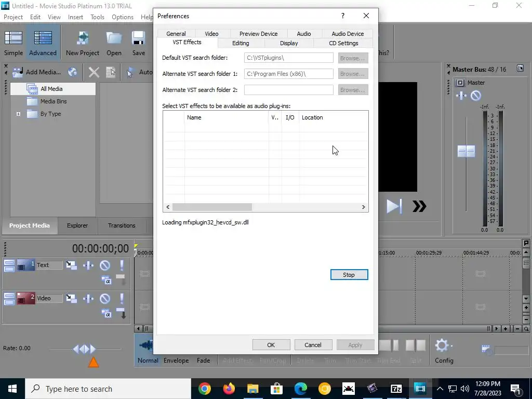Image resolution: width=532 pixels, height=399 pixels.
Task: Mute the Video track
Action: (x=105, y=298)
